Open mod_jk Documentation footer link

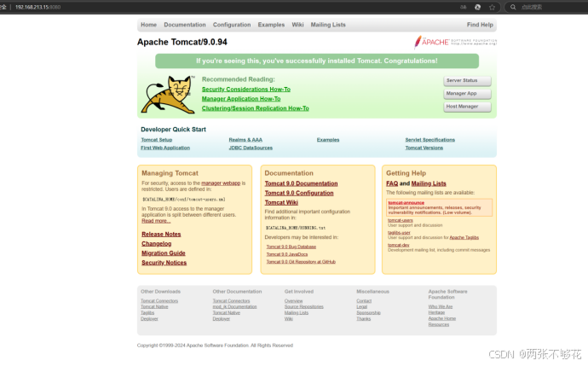click(234, 306)
